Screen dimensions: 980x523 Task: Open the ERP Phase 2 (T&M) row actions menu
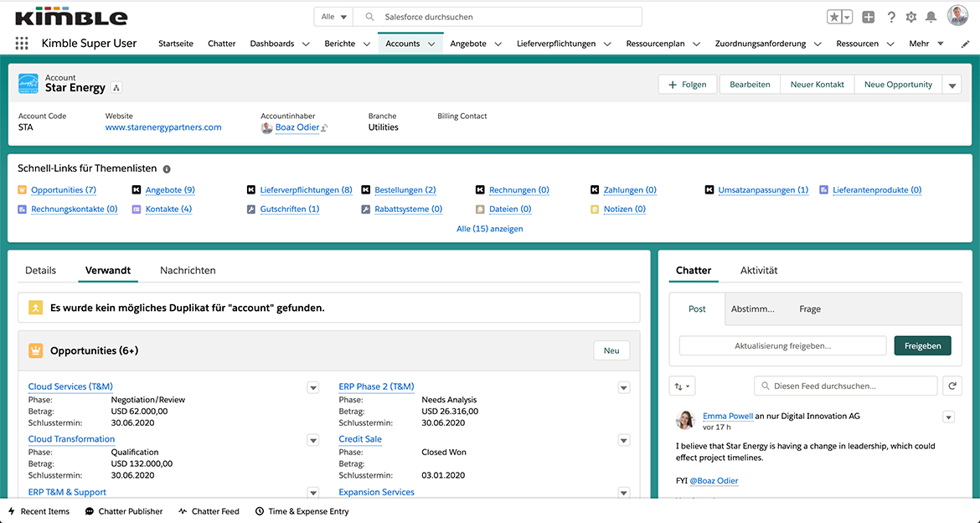click(624, 388)
